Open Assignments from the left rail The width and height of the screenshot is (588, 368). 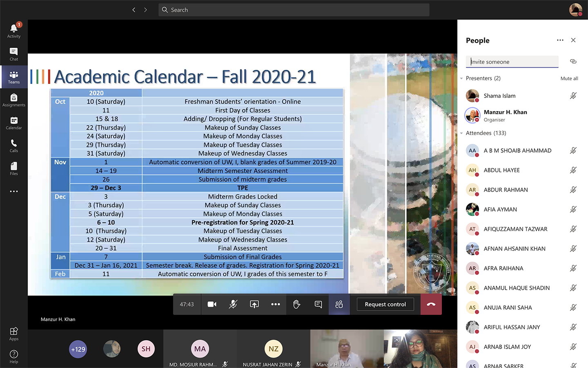[14, 100]
